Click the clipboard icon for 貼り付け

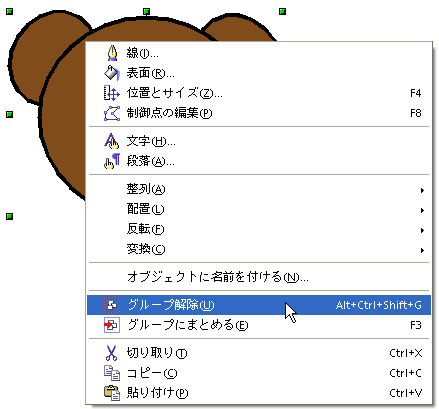[x=112, y=393]
